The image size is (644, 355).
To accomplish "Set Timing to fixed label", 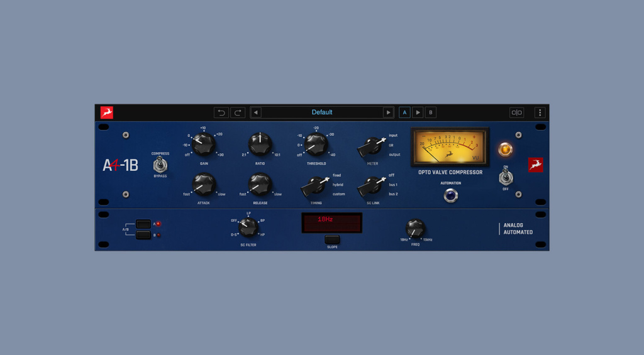I will click(337, 175).
